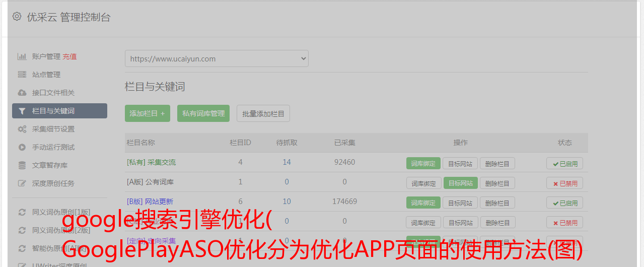The image size is (644, 267).
Task: Open the site dropdown showing https://www.ucaiyun.com
Action: click(x=217, y=58)
